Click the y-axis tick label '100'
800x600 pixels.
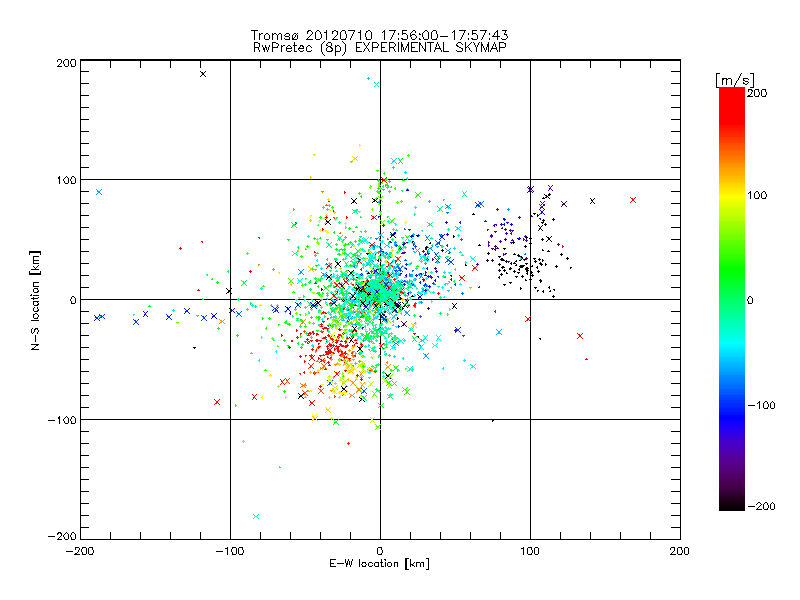click(66, 180)
